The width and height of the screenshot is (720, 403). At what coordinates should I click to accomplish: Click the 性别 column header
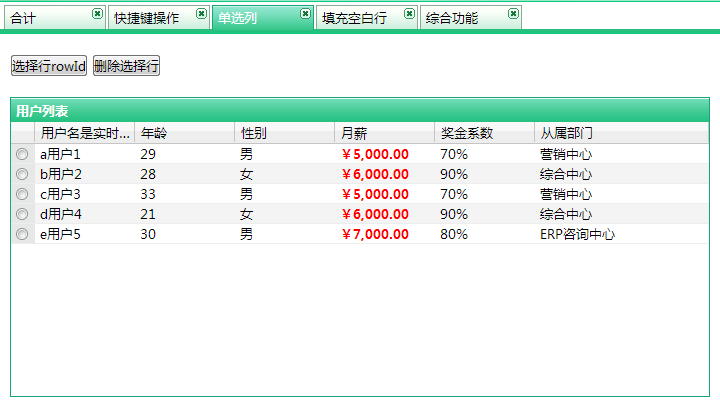coord(285,133)
